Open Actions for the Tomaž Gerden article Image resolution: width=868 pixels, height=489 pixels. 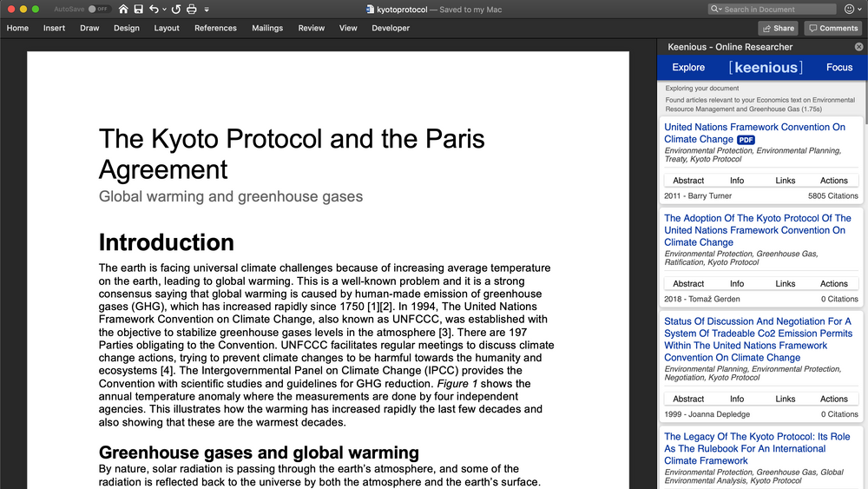click(833, 283)
